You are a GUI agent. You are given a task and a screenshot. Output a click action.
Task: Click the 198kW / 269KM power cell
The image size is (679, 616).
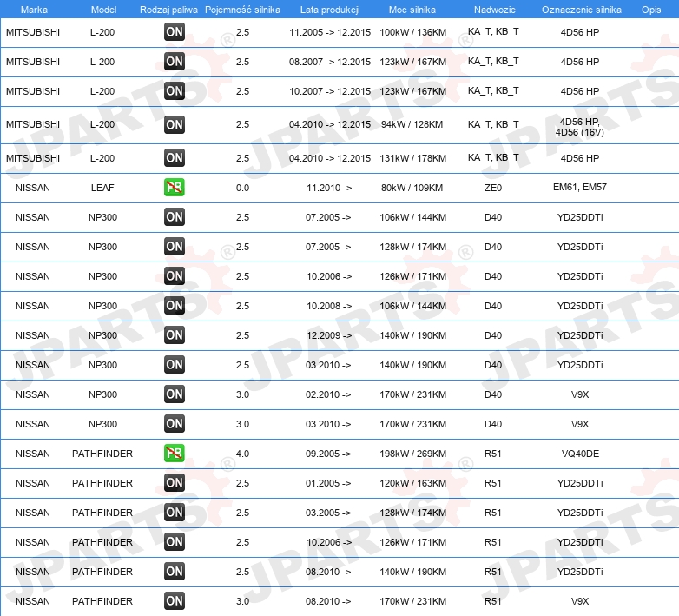[x=412, y=454]
